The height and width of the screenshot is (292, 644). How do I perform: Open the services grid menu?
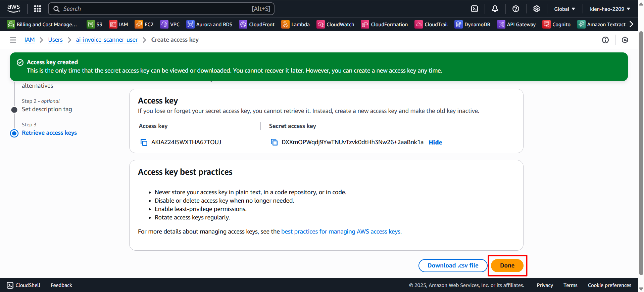coord(38,9)
